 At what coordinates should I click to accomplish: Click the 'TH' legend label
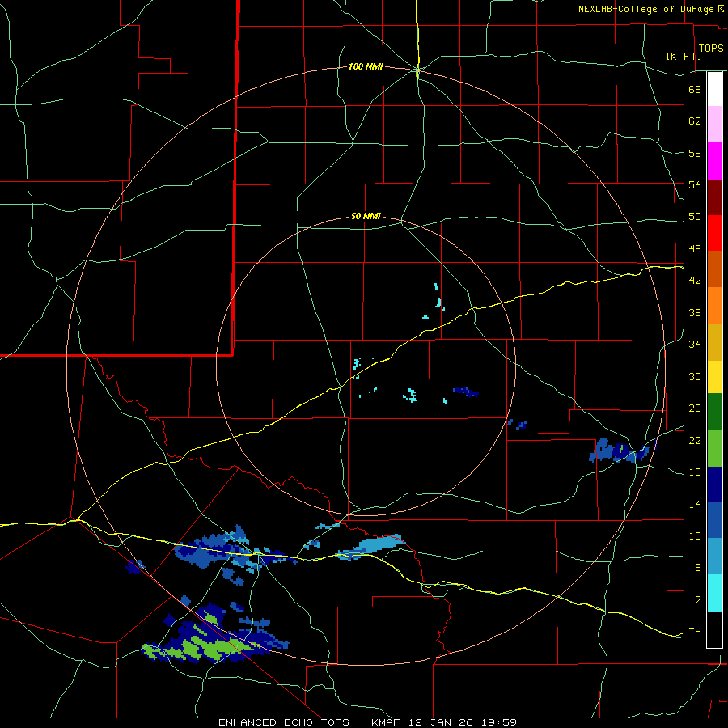[695, 632]
